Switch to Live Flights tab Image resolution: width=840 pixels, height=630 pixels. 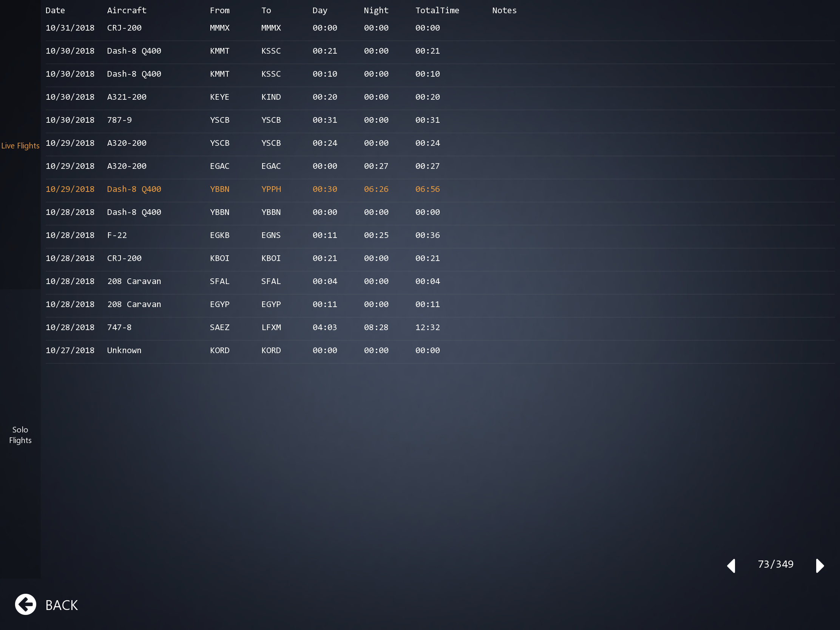point(20,146)
